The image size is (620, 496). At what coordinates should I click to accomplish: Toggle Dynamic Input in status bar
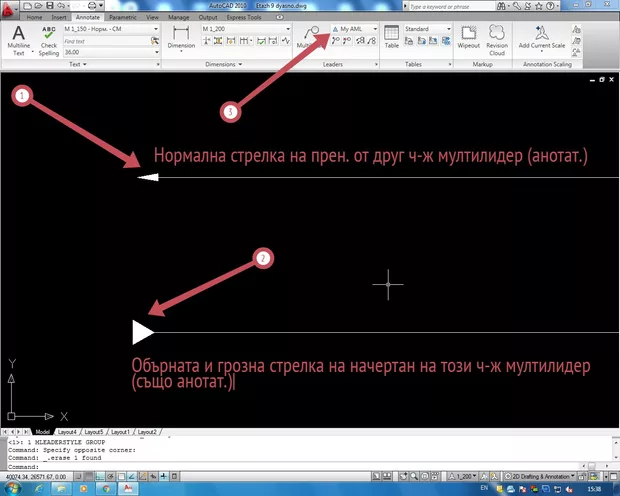(x=153, y=476)
